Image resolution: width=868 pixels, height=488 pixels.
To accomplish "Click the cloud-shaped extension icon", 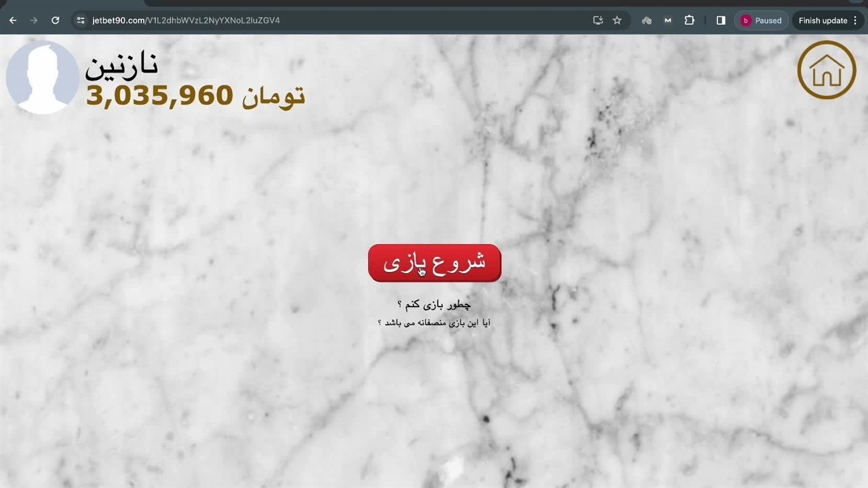I will point(646,20).
